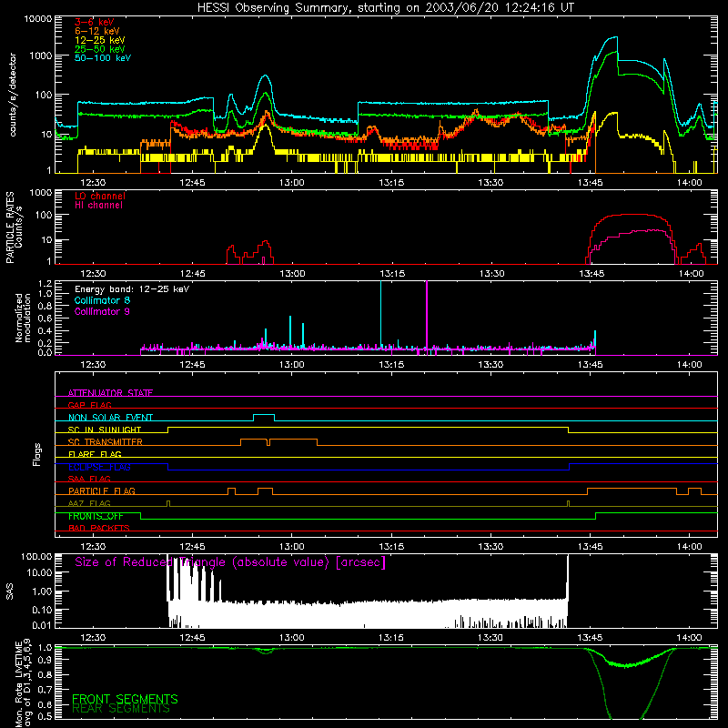Image resolution: width=728 pixels, height=728 pixels.
Task: Click the yellow 12-25 keV legend entry
Action: point(100,40)
